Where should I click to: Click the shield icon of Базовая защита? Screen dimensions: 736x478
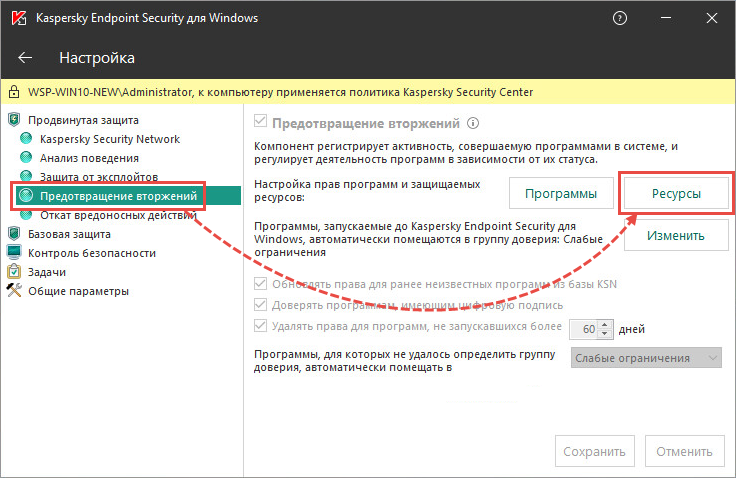(x=14, y=233)
